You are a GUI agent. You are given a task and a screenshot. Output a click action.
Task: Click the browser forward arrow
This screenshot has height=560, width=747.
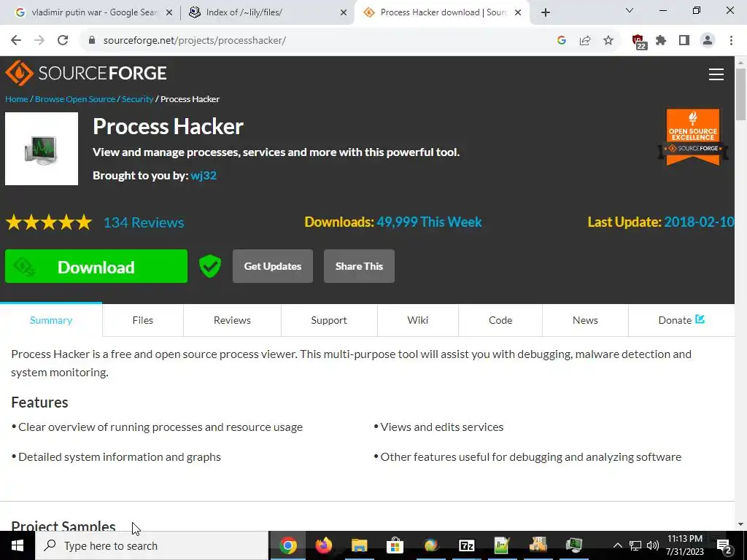click(x=39, y=41)
